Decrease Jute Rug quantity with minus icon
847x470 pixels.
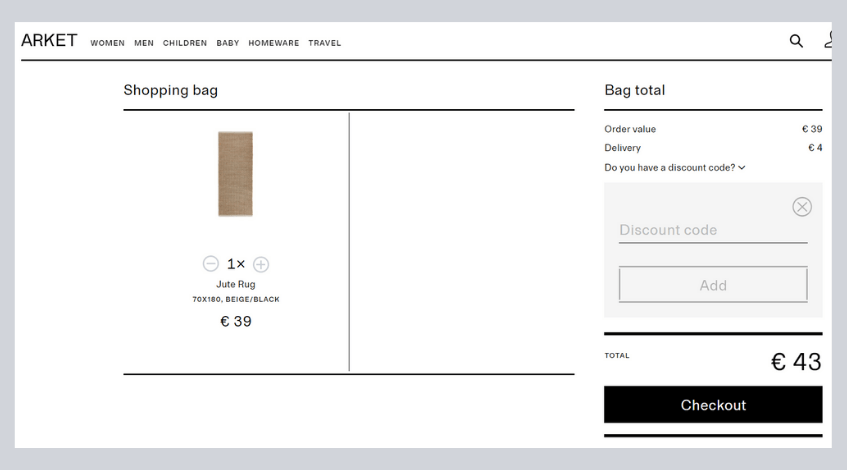pyautogui.click(x=210, y=264)
